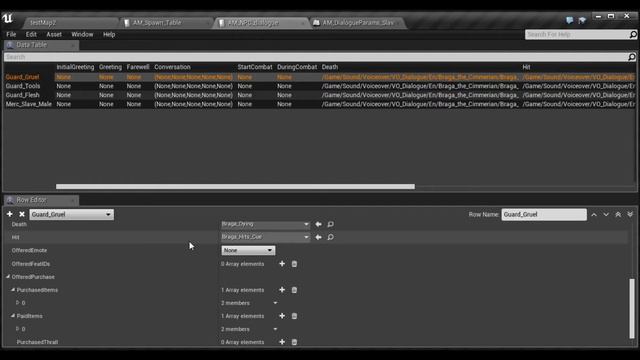Collapse the OfferedPurchase section

[8, 277]
